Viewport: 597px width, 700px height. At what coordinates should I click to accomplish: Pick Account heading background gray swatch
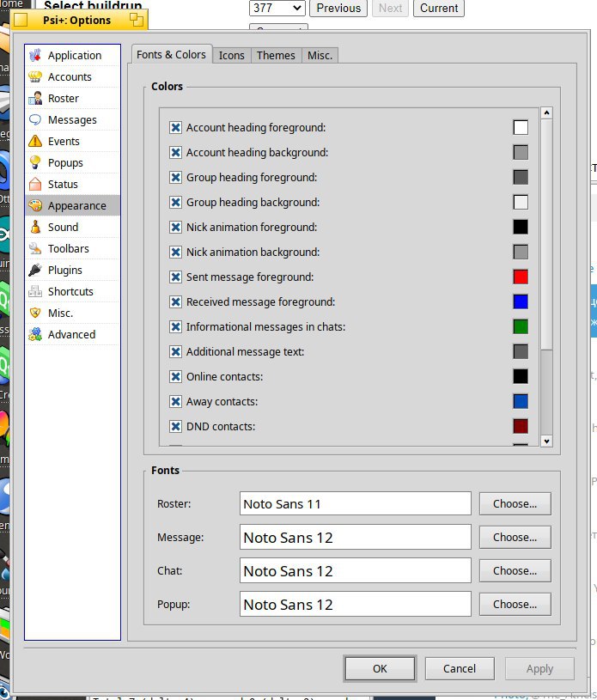[521, 153]
